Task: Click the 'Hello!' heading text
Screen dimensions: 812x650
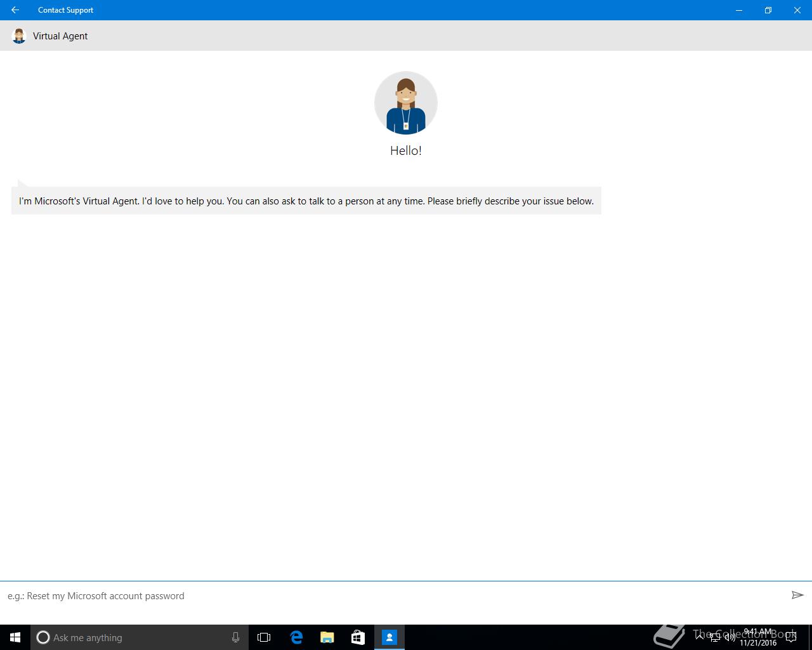Action: tap(406, 150)
